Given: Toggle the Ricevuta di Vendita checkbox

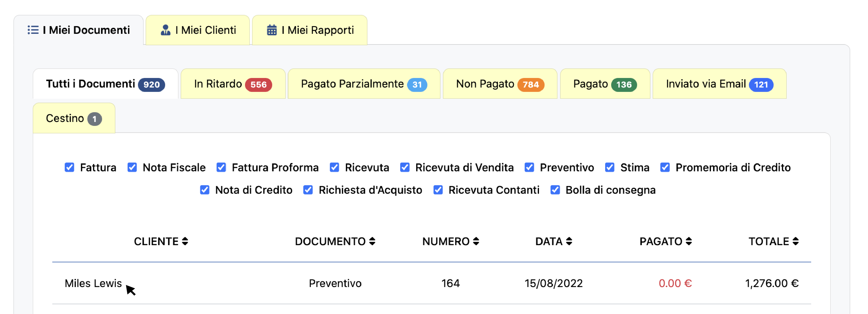Looking at the screenshot, I should coord(405,167).
